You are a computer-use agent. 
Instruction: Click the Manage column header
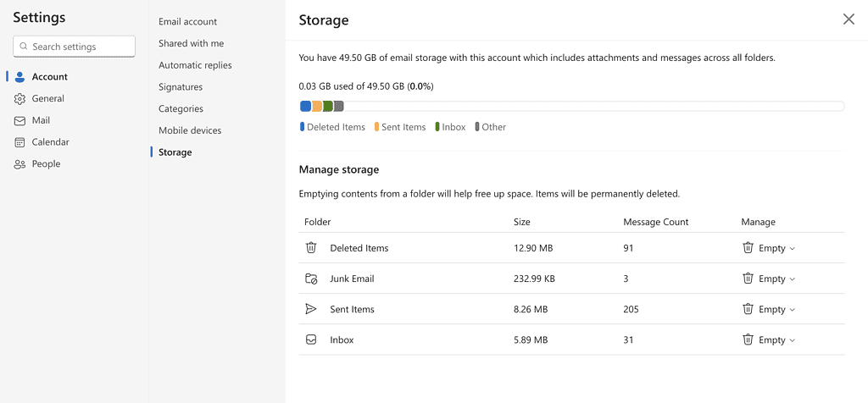pyautogui.click(x=759, y=222)
